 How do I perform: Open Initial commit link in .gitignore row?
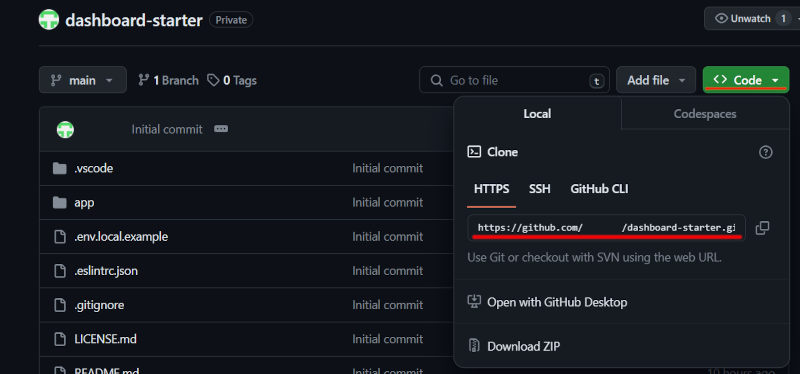pyautogui.click(x=387, y=305)
